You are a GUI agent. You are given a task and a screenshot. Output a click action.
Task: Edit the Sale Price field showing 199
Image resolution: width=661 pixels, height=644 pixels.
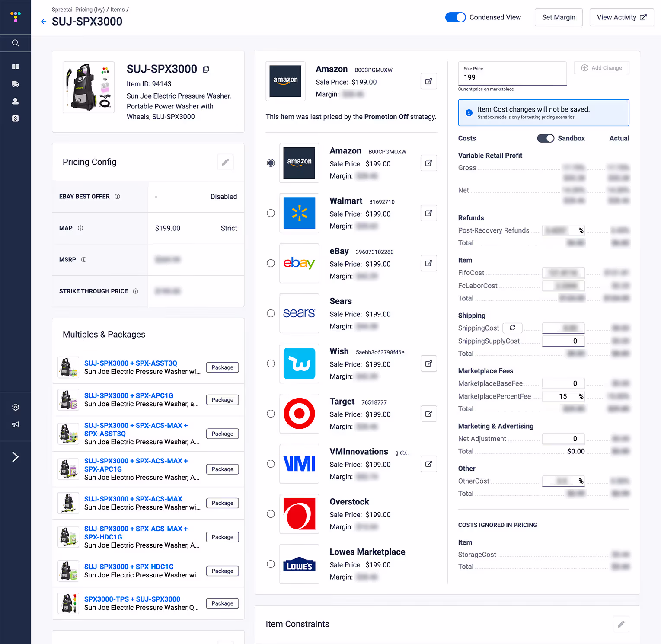tap(512, 73)
